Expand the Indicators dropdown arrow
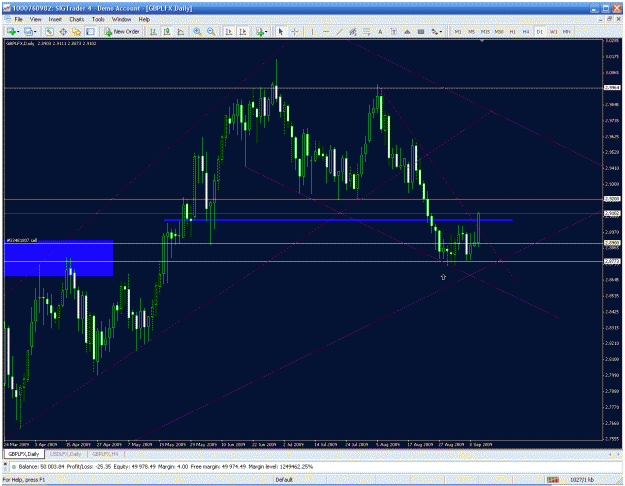 pyautogui.click(x=266, y=32)
